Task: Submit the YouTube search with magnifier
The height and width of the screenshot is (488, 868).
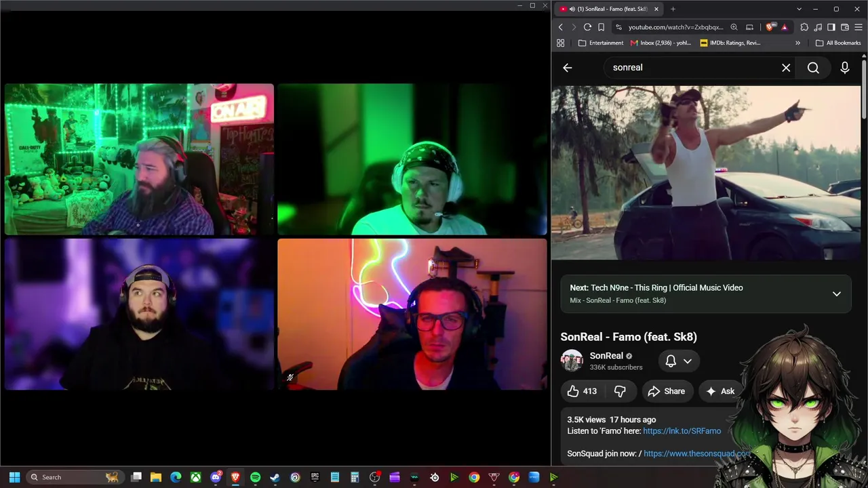Action: pyautogui.click(x=813, y=68)
